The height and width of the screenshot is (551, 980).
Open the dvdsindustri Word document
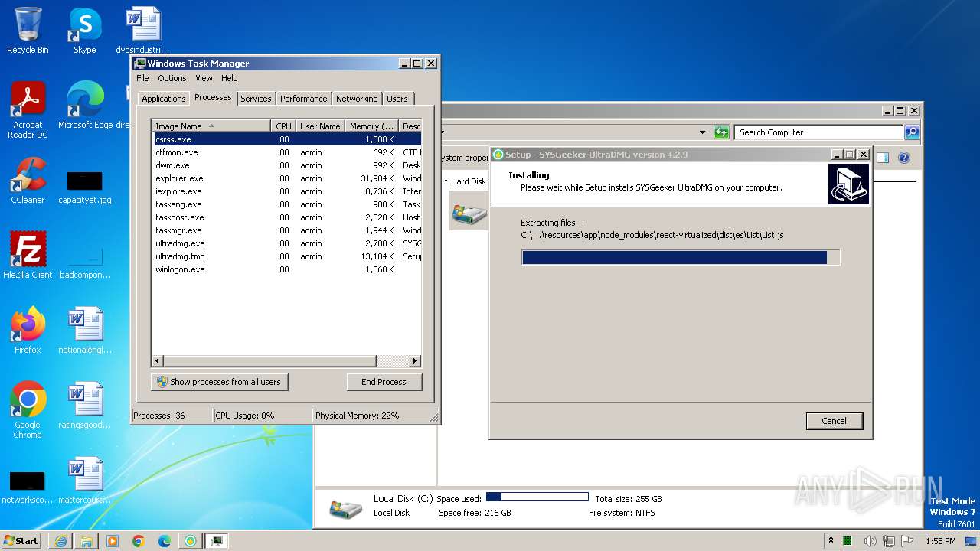pos(143,31)
